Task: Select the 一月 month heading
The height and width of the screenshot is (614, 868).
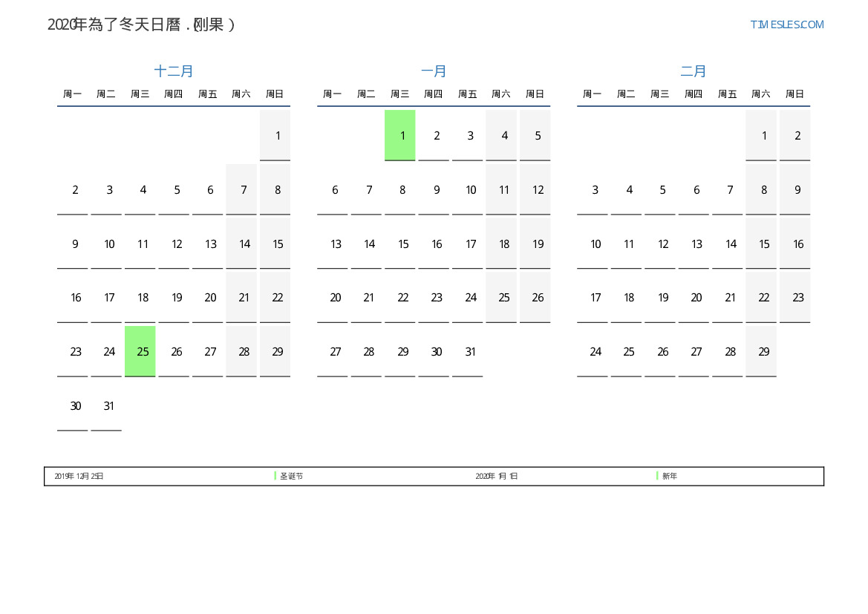Action: [x=434, y=71]
